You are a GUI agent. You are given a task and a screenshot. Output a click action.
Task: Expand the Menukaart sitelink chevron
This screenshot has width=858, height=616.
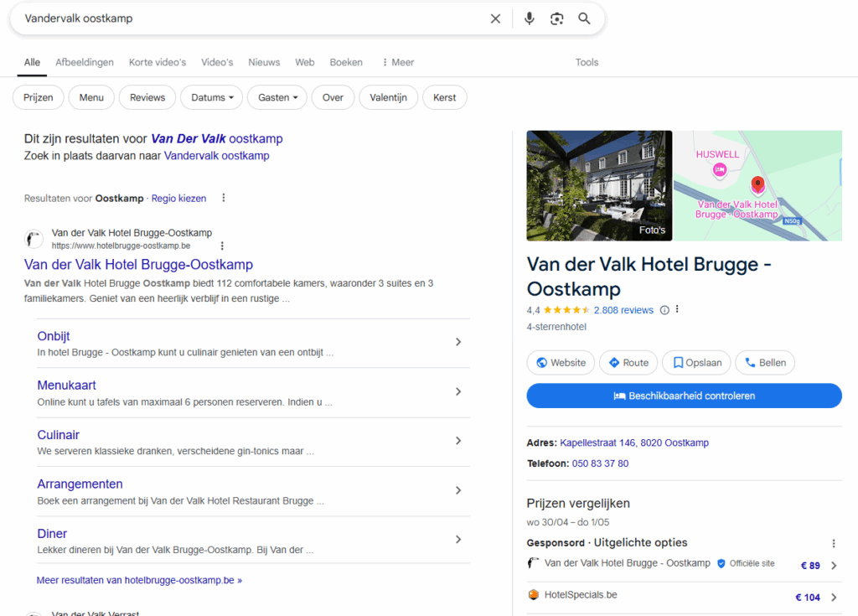coord(458,391)
